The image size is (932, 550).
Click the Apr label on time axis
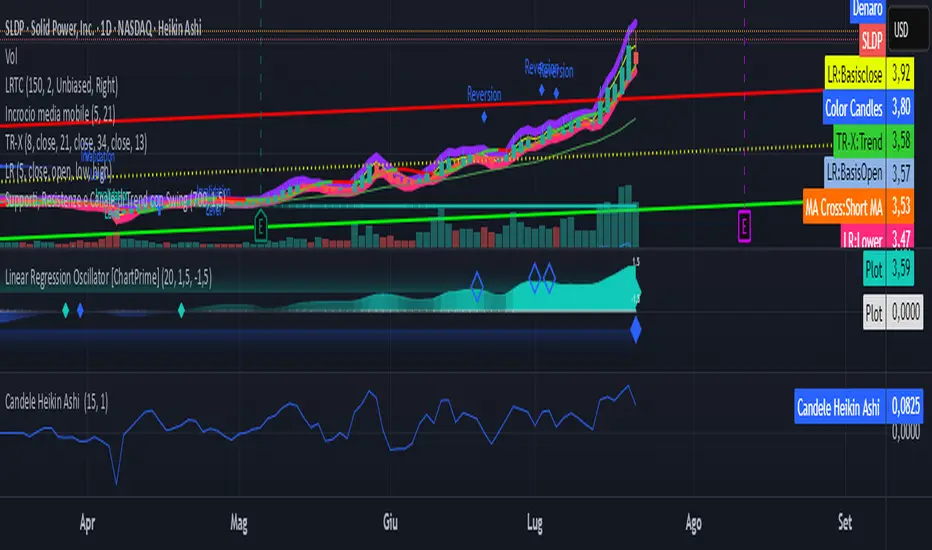click(x=87, y=523)
